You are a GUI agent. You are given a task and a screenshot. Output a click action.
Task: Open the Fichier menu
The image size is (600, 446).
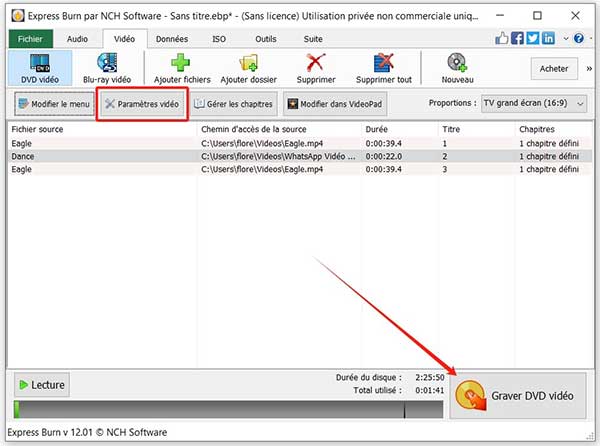pyautogui.click(x=30, y=39)
